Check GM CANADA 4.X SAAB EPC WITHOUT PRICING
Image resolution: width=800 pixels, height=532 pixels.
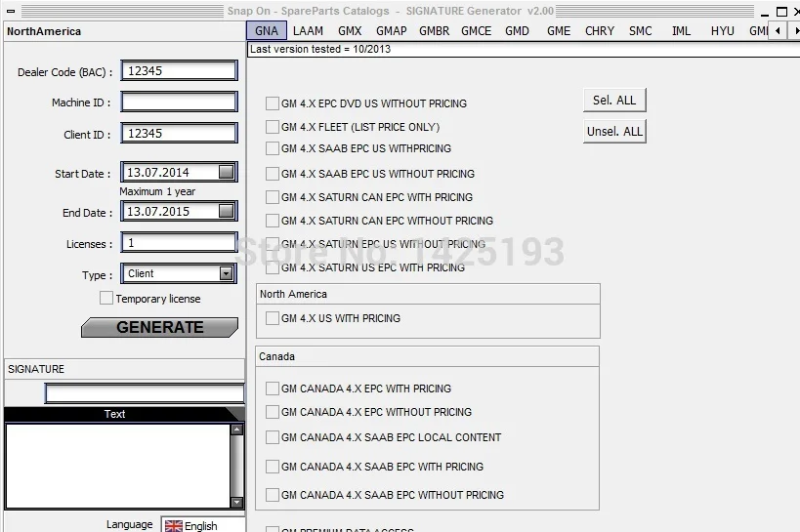(273, 495)
